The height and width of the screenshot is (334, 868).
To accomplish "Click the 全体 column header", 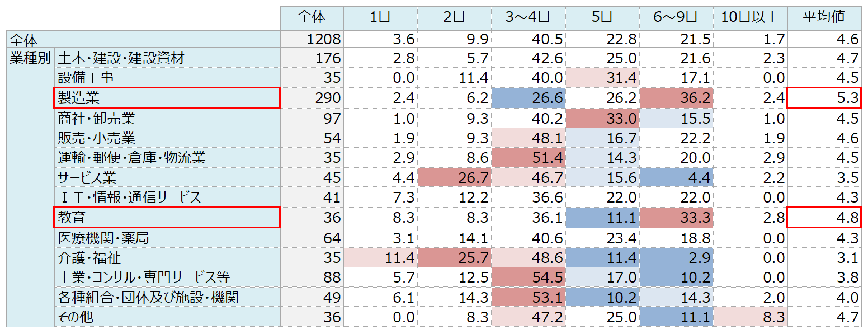I will pyautogui.click(x=312, y=18).
